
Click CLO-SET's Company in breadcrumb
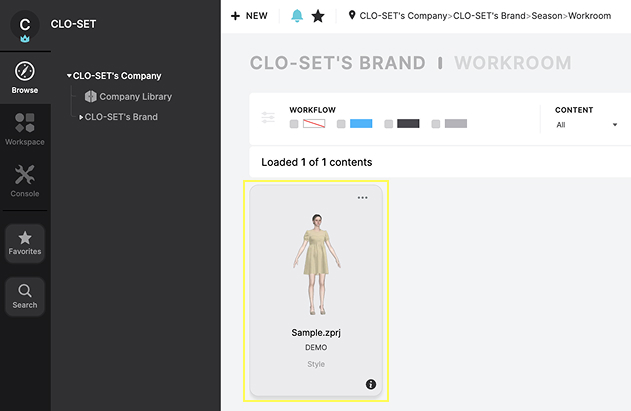(403, 16)
